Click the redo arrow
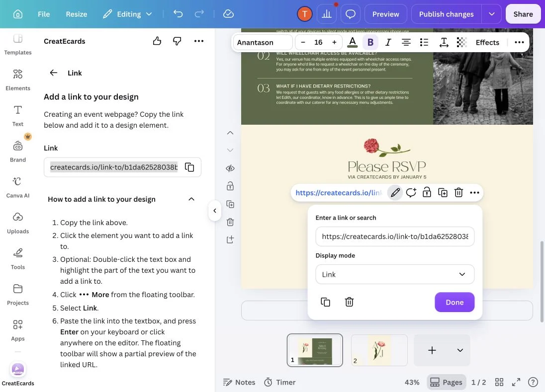 199,14
